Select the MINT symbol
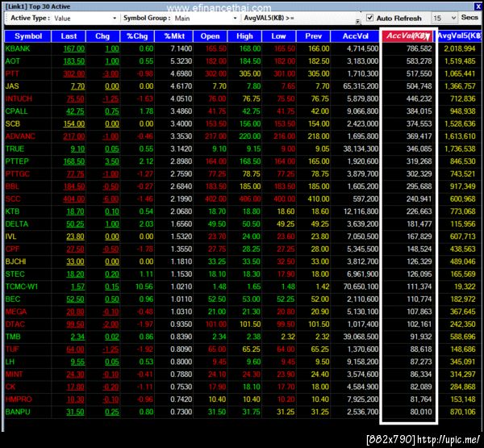 [x=14, y=375]
